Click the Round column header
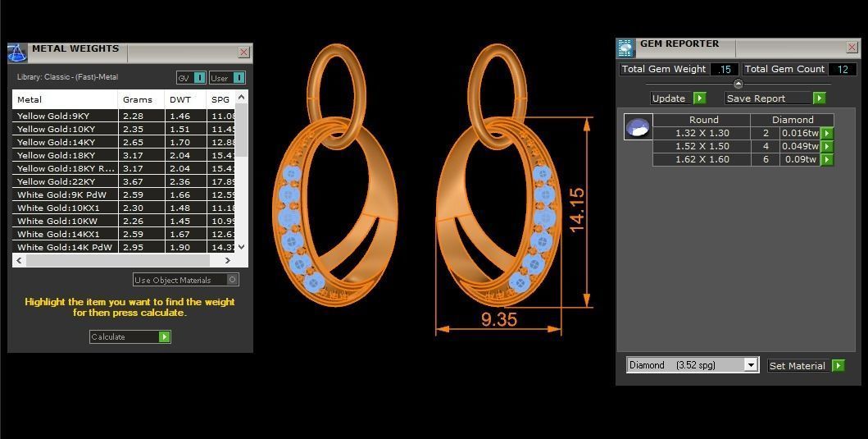 (x=703, y=120)
